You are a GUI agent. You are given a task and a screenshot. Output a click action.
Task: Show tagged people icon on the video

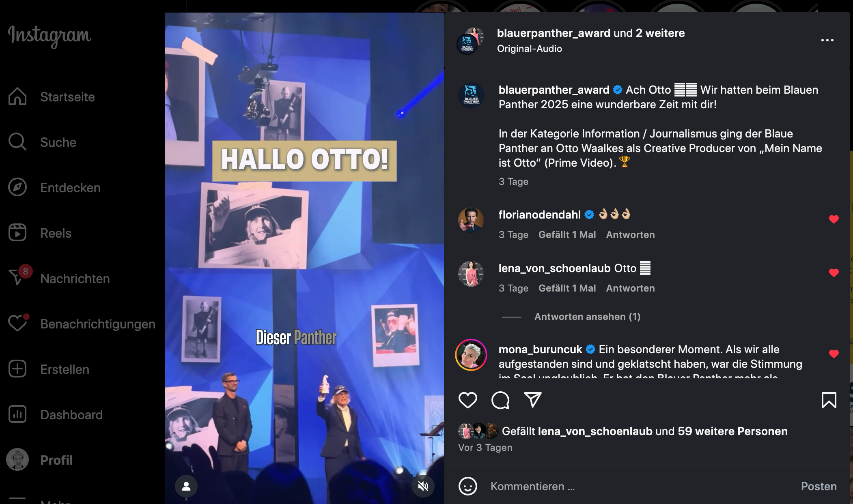point(186,486)
